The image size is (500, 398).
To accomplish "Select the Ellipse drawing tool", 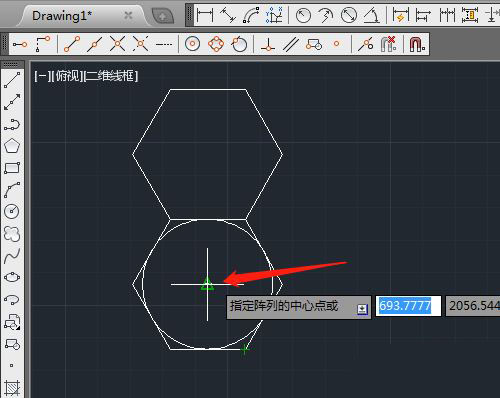I will (x=12, y=277).
